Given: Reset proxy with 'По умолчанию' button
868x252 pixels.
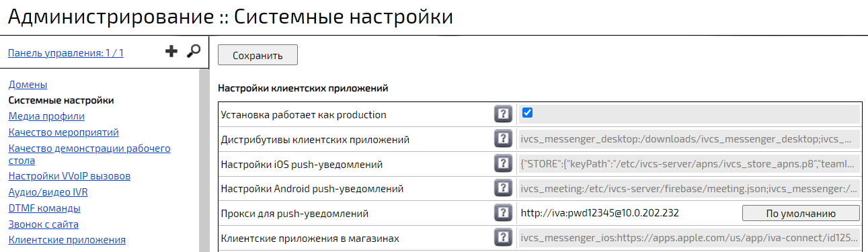Looking at the screenshot, I should tap(801, 214).
